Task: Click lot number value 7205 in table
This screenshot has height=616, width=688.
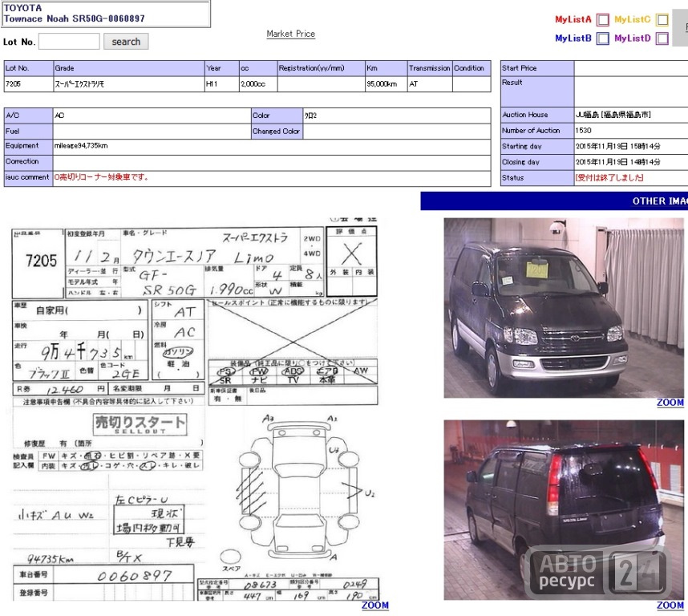Action: [x=13, y=83]
